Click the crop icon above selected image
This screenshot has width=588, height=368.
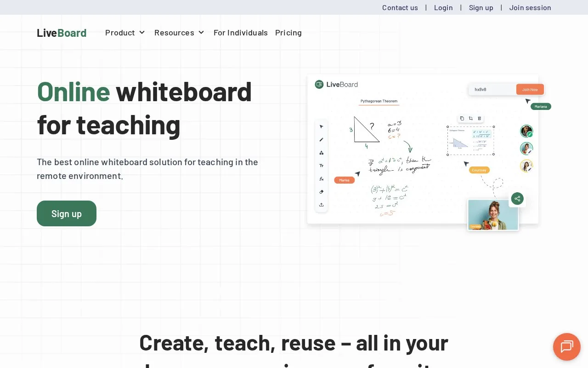click(x=471, y=118)
